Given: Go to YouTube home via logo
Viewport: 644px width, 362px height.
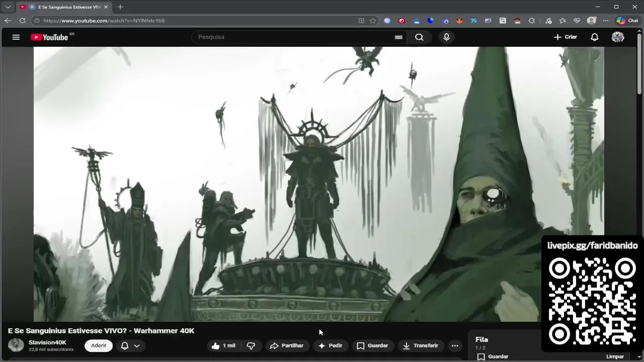Looking at the screenshot, I should (x=49, y=37).
